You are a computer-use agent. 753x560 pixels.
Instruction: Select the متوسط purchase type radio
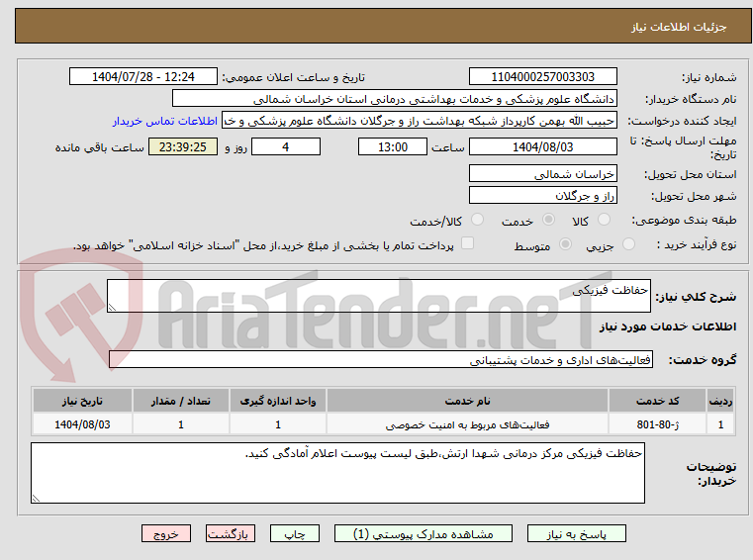[565, 244]
